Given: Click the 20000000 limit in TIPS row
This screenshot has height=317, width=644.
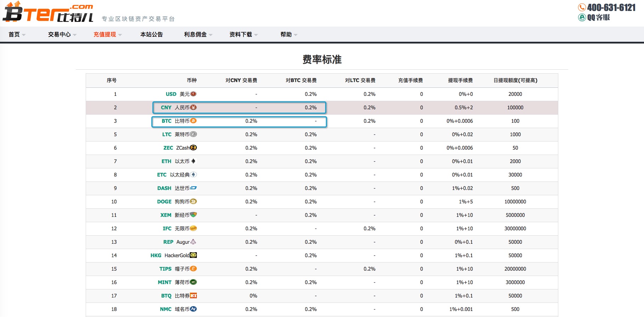Looking at the screenshot, I should pos(515,269).
